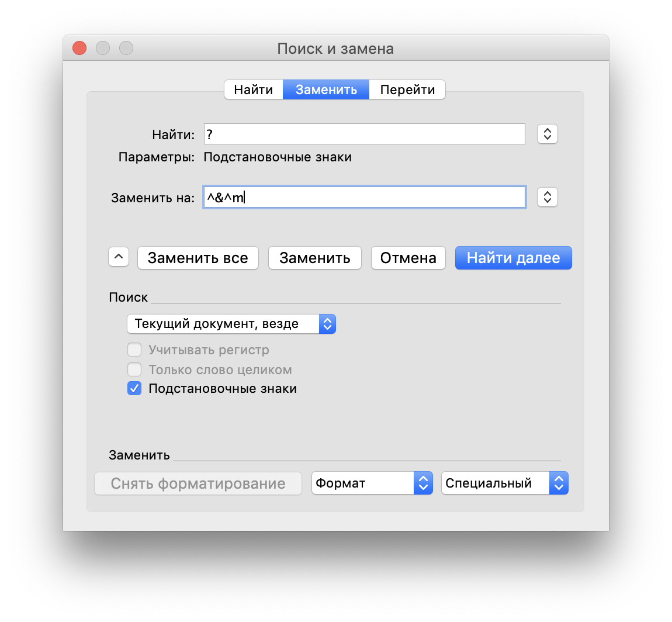Click the Заменить на input field
The image size is (672, 622).
click(x=364, y=197)
